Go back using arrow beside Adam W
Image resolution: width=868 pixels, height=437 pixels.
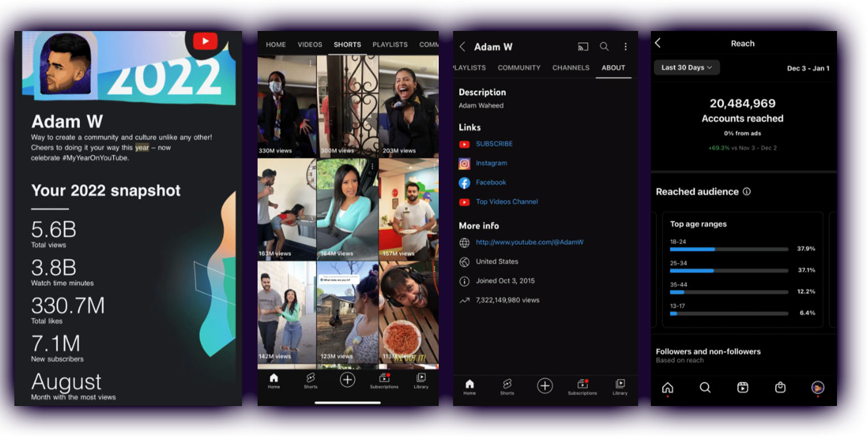pyautogui.click(x=463, y=47)
